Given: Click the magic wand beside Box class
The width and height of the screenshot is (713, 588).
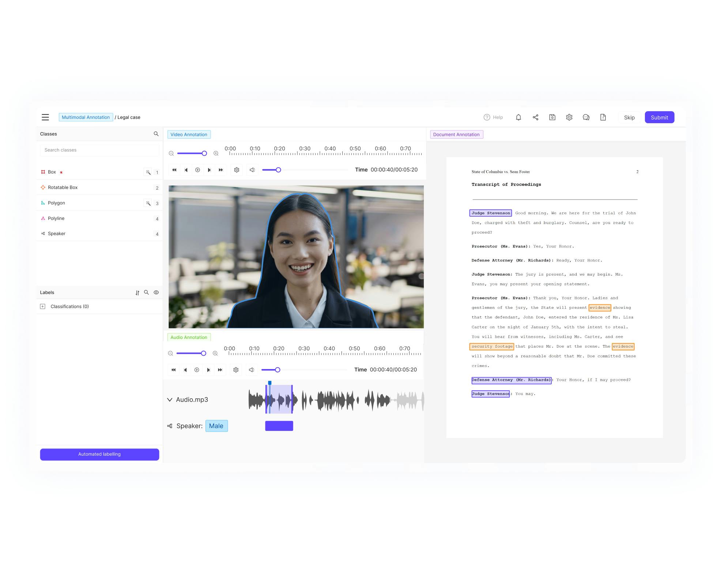Looking at the screenshot, I should pos(148,172).
